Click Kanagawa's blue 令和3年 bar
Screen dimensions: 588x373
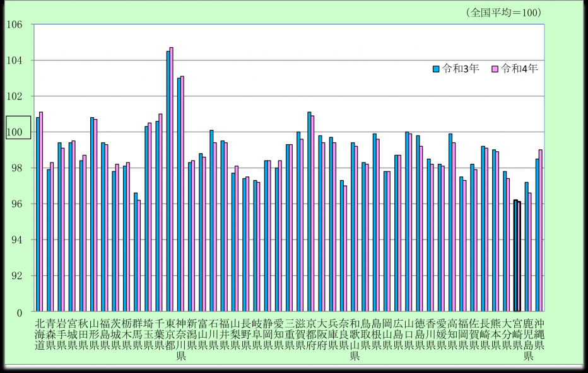coord(179,195)
